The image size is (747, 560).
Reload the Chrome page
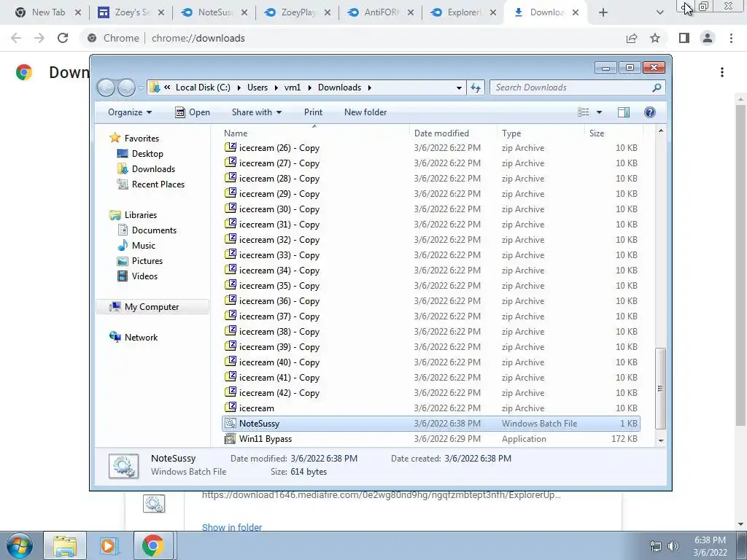coord(63,38)
